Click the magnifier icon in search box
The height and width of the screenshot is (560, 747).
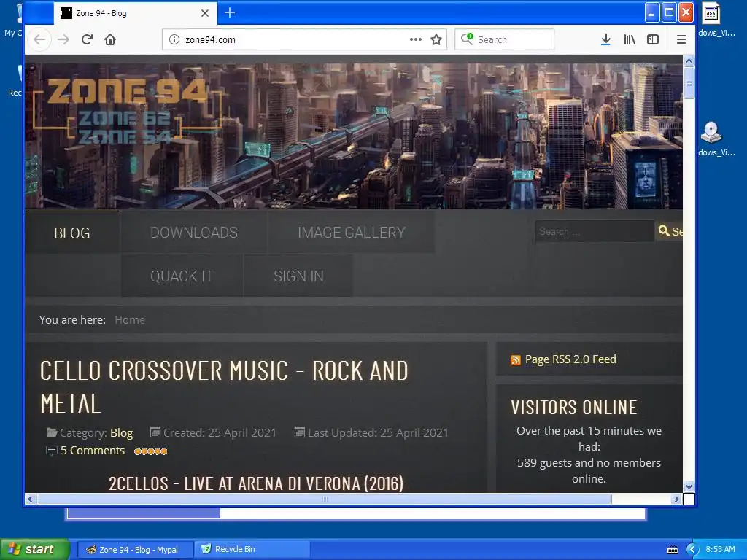point(467,39)
